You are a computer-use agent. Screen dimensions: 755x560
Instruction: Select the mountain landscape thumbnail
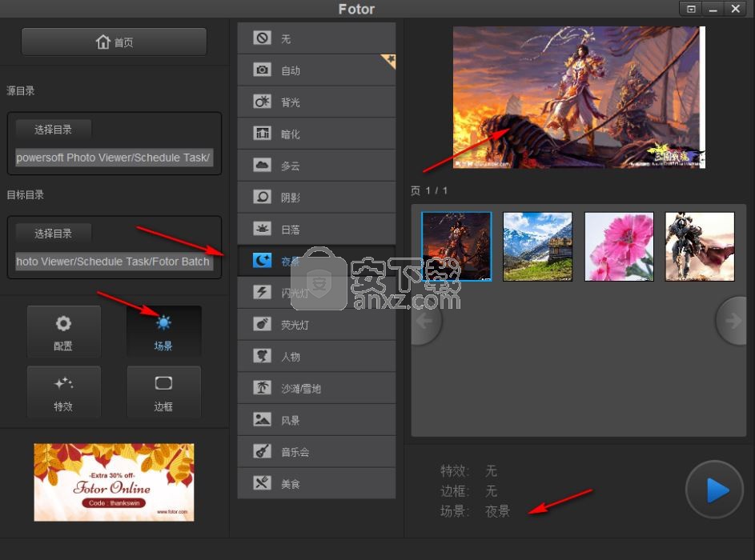point(538,246)
